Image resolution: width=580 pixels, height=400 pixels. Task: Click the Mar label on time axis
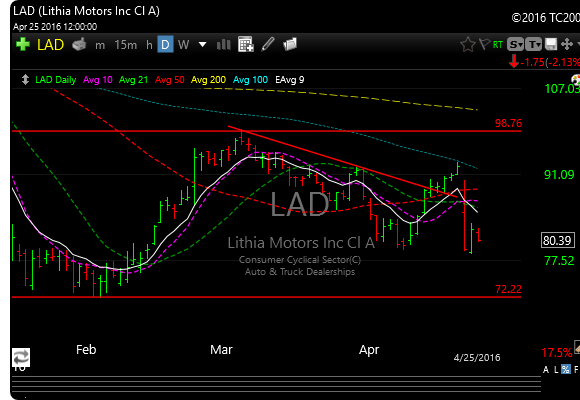click(x=221, y=350)
